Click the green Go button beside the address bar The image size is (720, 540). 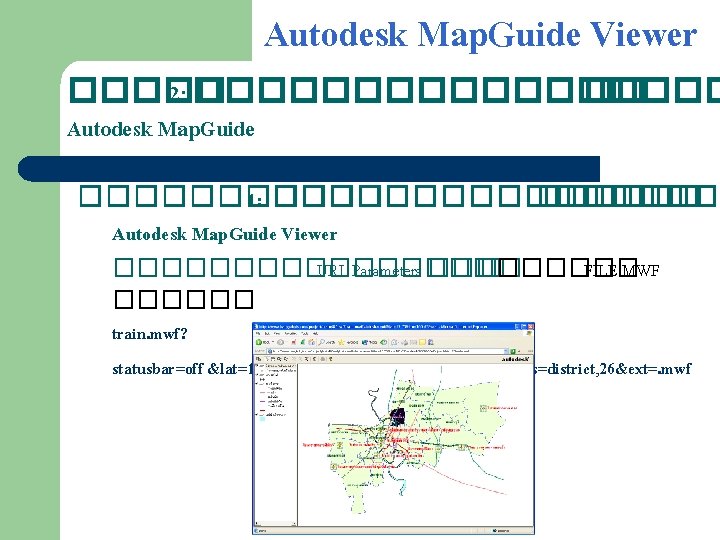[x=513, y=351]
